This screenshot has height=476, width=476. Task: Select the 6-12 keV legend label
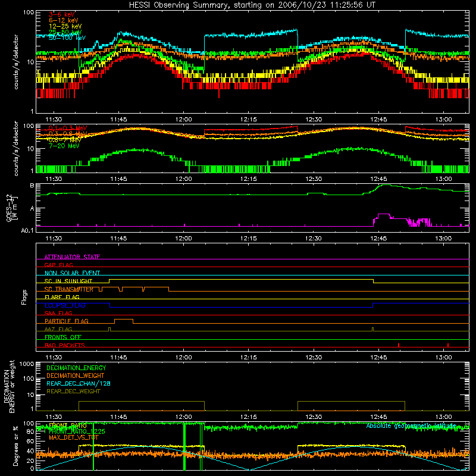(x=64, y=20)
